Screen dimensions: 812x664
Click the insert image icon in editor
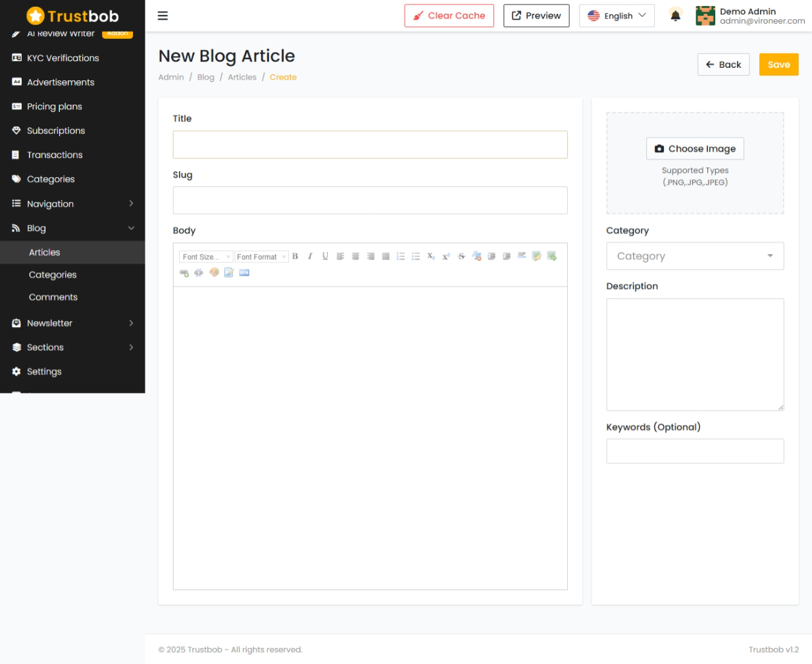click(537, 256)
